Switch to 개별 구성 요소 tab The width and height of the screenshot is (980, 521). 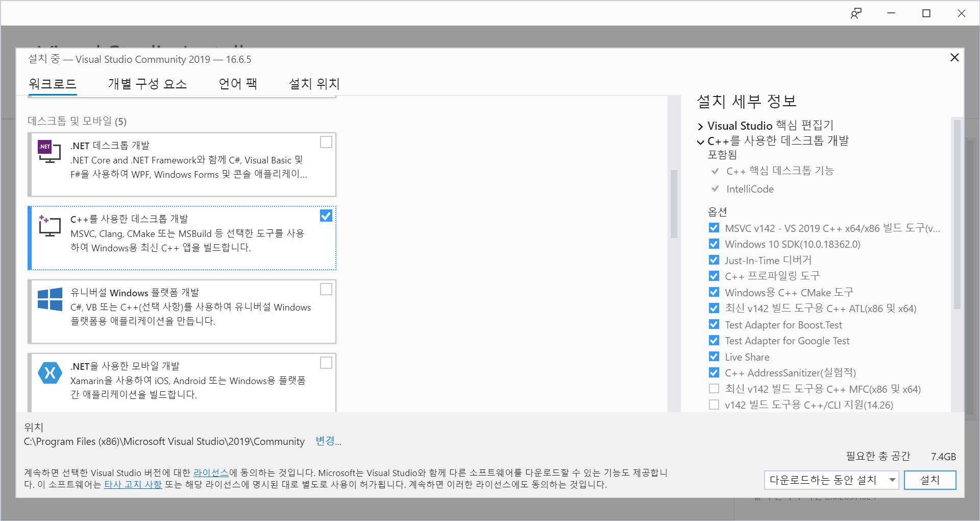[x=148, y=84]
